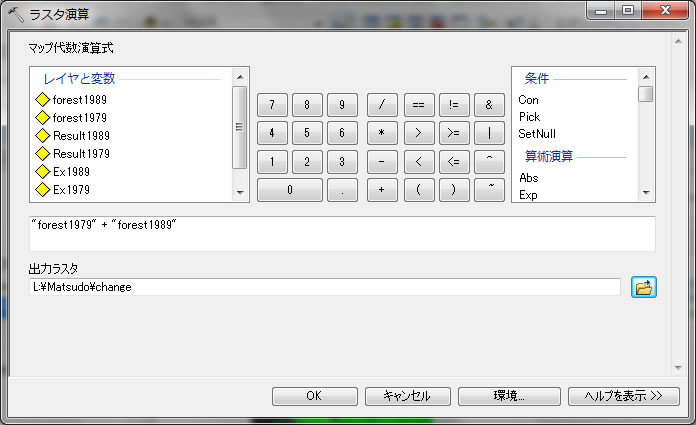Click the number 7 keypad button
Image resolution: width=696 pixels, height=425 pixels.
click(272, 104)
